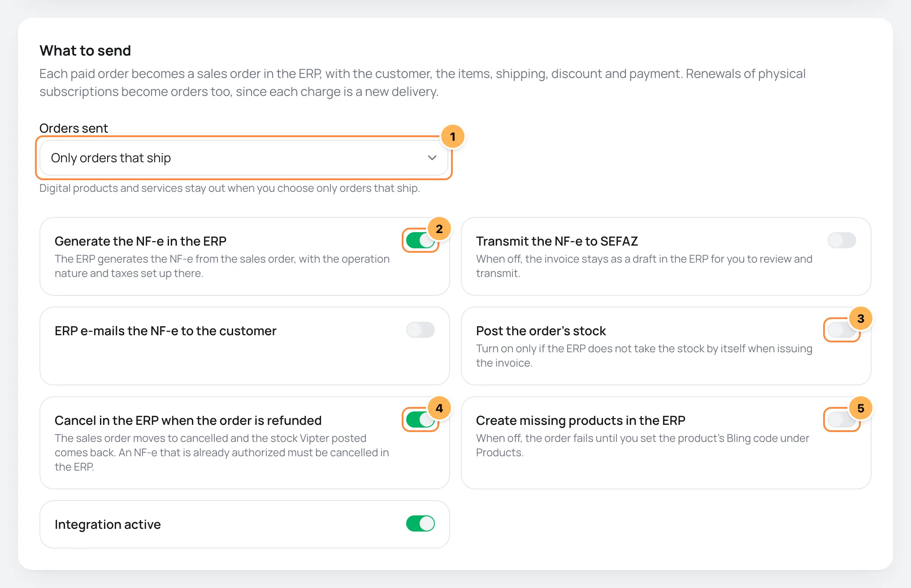Click 'Each paid order becomes a sales order' description
Viewport: 911px width, 588px height.
(422, 82)
